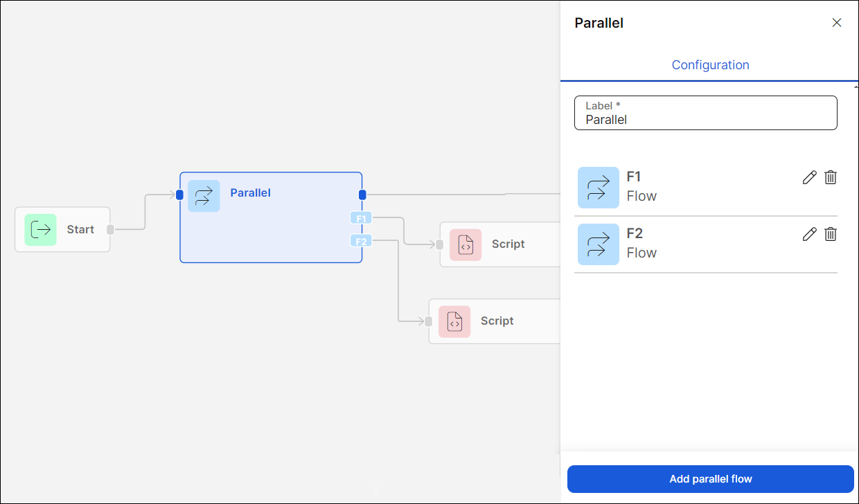Edit the F2 flow using its pencil icon
This screenshot has height=504, width=859.
[x=809, y=234]
